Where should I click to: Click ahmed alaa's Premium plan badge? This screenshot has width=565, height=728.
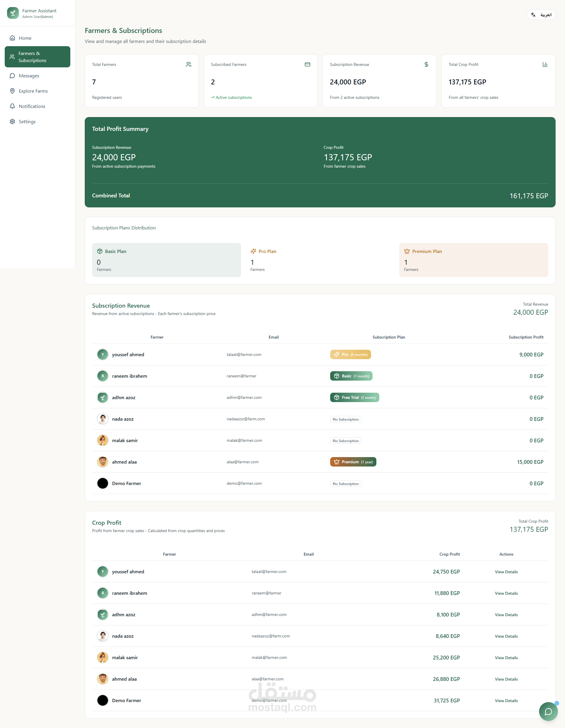coord(353,462)
